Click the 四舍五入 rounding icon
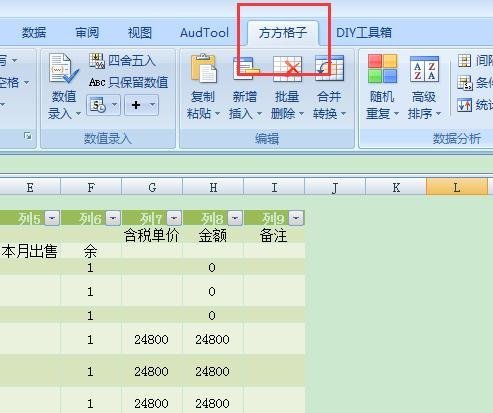The width and height of the screenshot is (493, 413). tap(97, 61)
